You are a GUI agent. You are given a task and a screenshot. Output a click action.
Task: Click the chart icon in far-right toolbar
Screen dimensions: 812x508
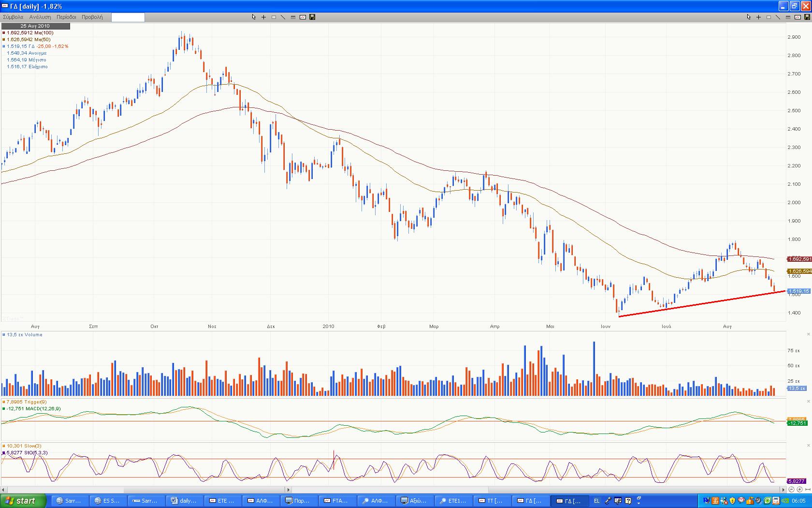coord(797,17)
